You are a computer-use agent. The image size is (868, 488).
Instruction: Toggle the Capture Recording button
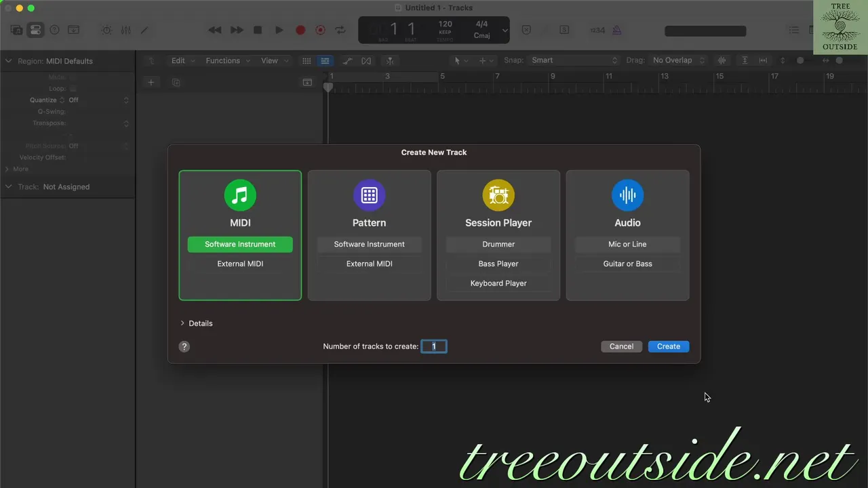(x=321, y=30)
